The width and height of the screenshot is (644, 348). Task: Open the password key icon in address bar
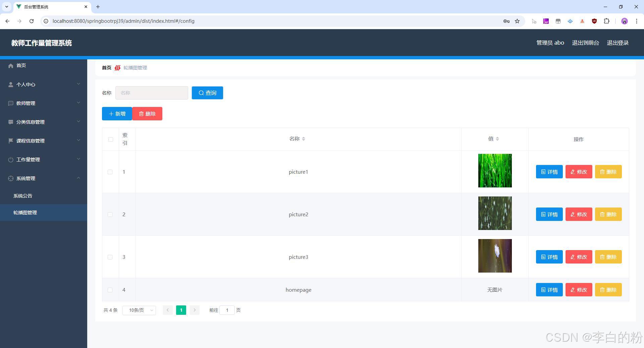coord(506,21)
